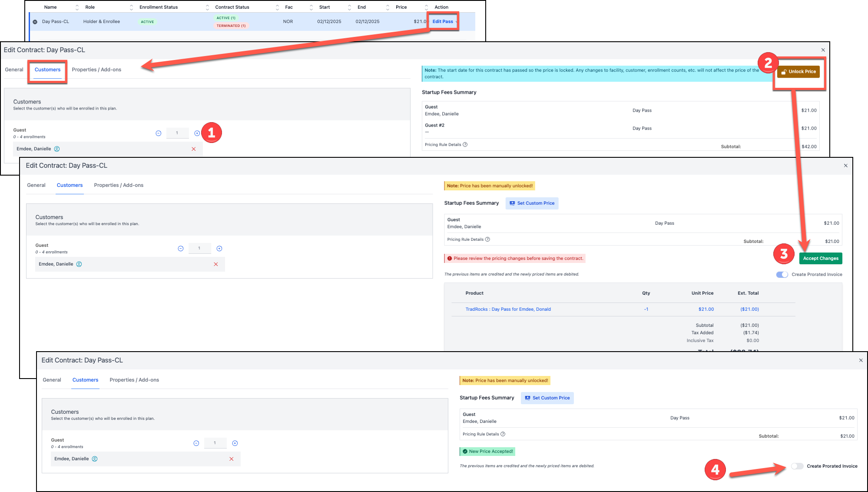Click the Unlock Price padlock button
The width and height of the screenshot is (868, 492).
(798, 72)
